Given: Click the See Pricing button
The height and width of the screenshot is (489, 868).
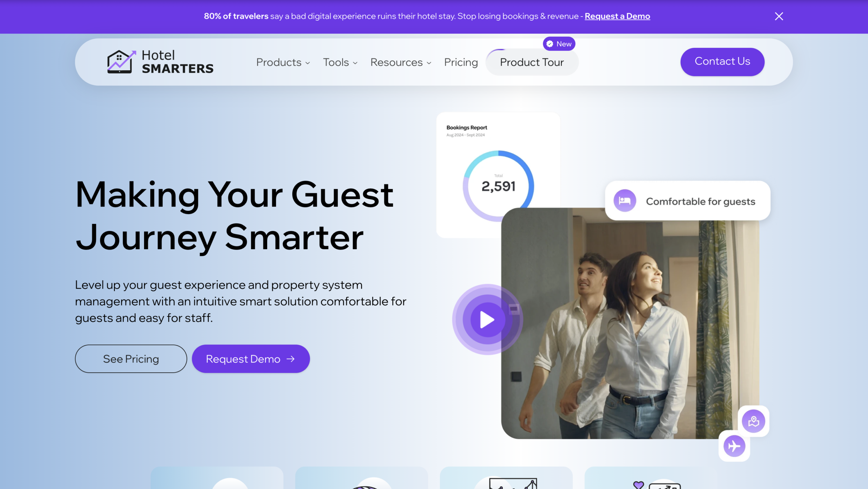Looking at the screenshot, I should click(131, 359).
